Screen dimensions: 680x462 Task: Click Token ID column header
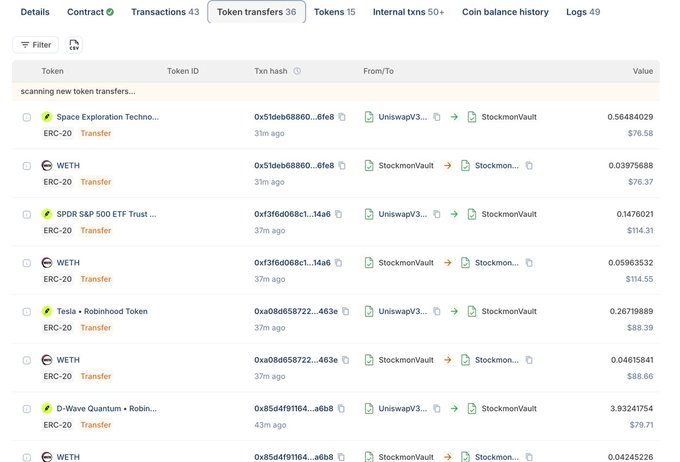tap(183, 71)
